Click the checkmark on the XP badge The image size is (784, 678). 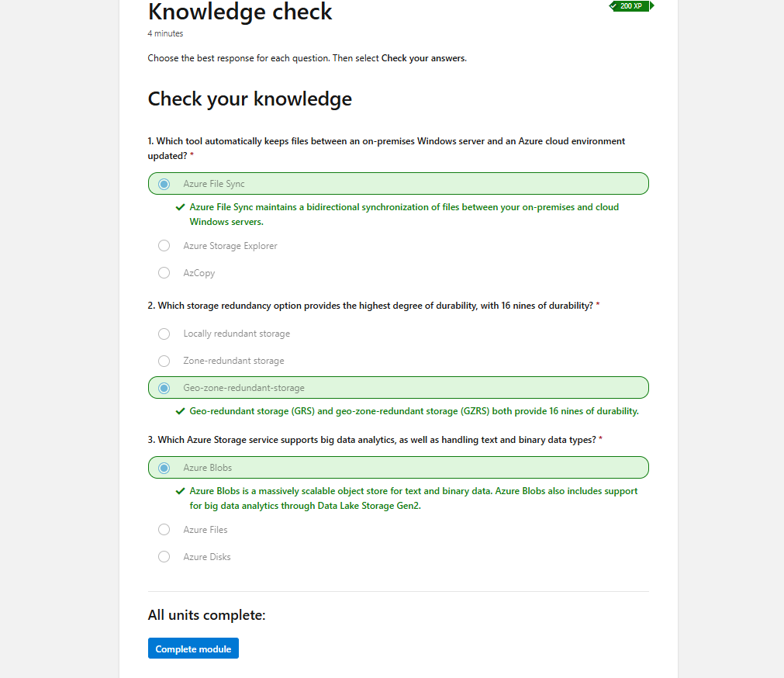612,6
